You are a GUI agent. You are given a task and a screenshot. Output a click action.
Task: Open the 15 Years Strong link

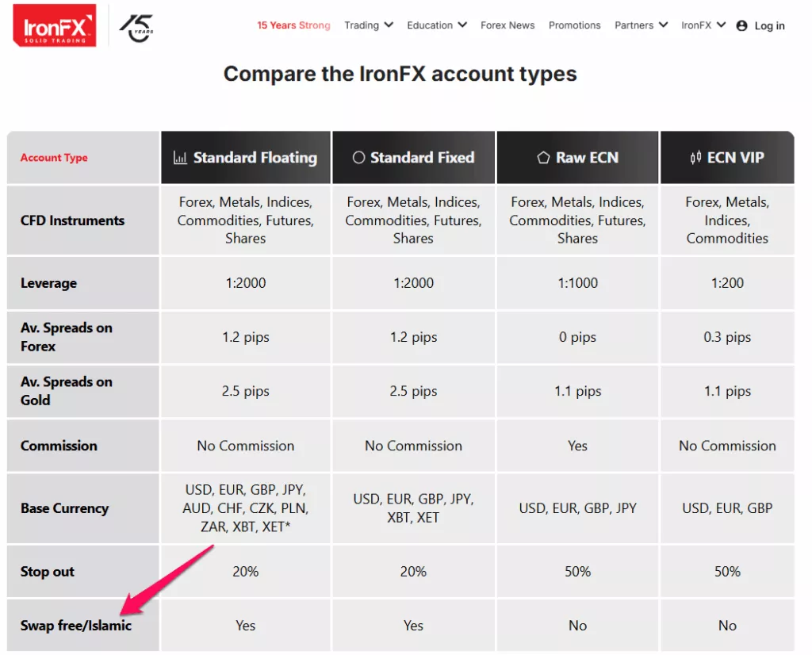[x=293, y=25]
